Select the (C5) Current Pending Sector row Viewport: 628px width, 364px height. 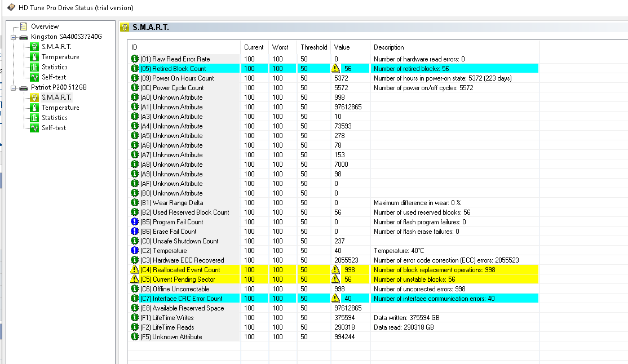[x=334, y=279]
